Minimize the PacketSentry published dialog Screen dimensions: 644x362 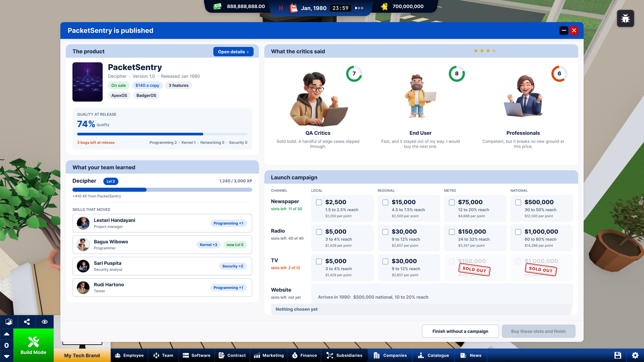564,31
